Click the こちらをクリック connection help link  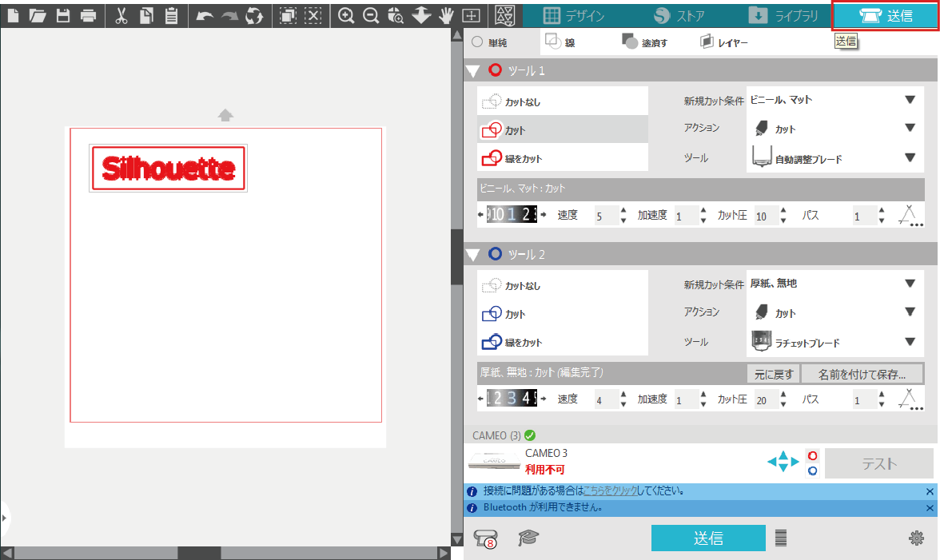[x=610, y=490]
